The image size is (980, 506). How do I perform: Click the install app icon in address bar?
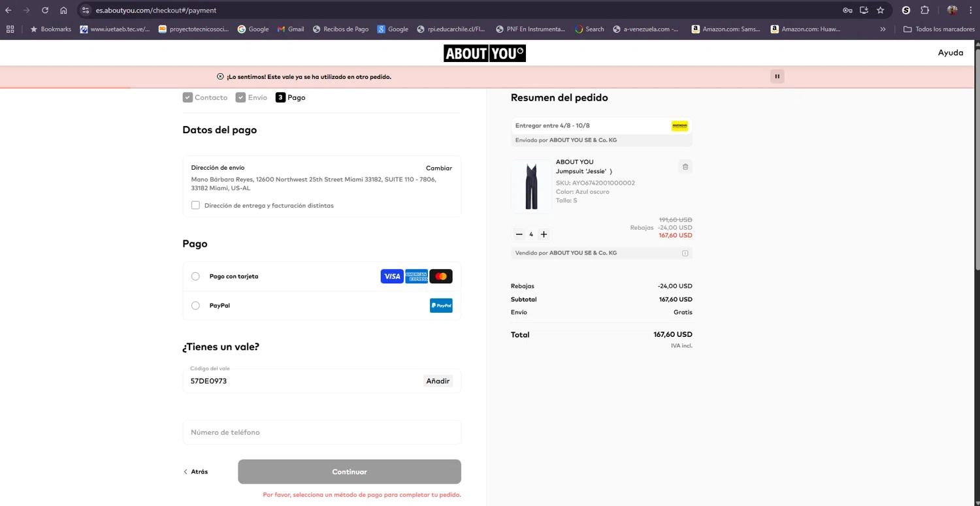(x=864, y=10)
